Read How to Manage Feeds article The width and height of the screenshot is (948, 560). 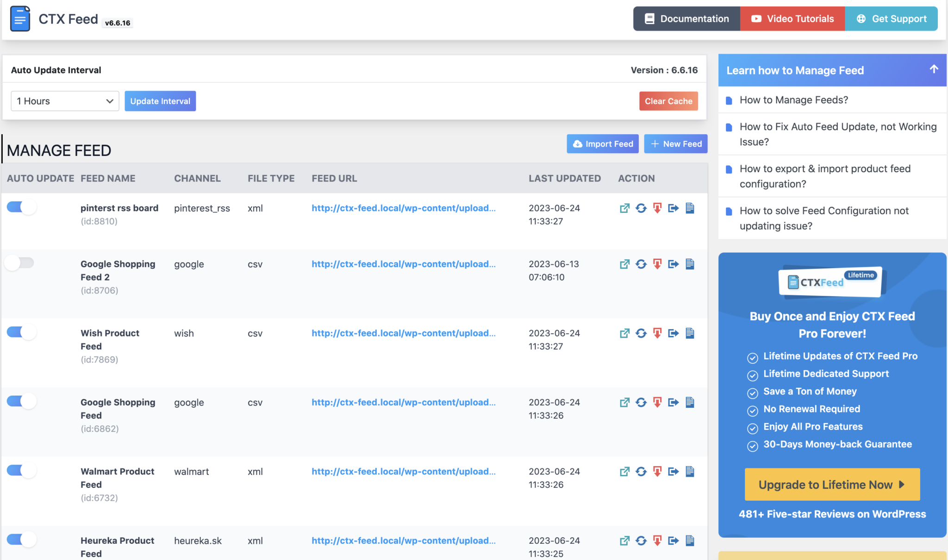(793, 100)
